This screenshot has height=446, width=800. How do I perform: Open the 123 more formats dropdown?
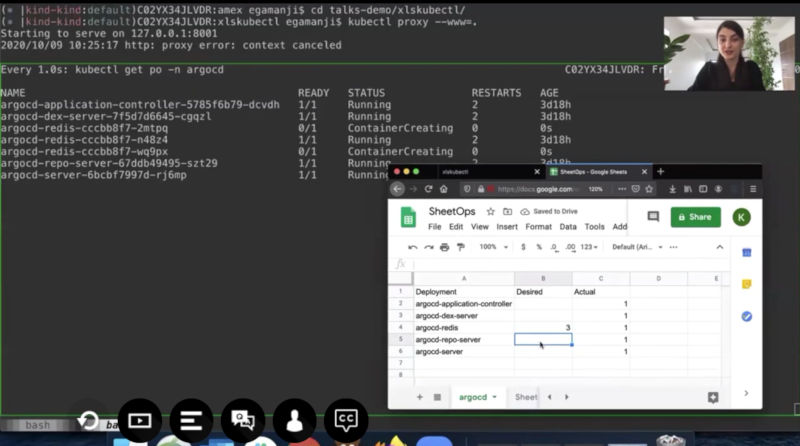589,247
